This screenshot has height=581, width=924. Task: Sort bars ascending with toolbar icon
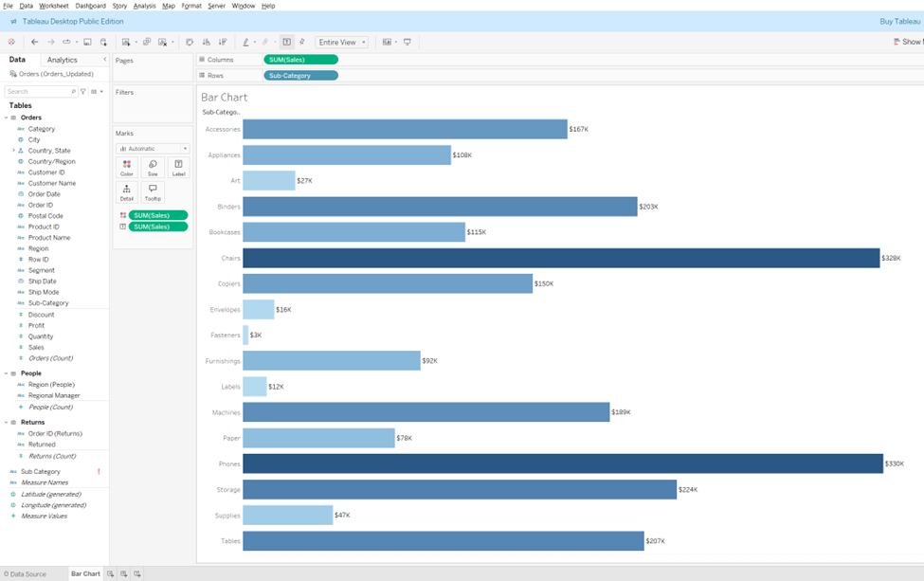207,42
